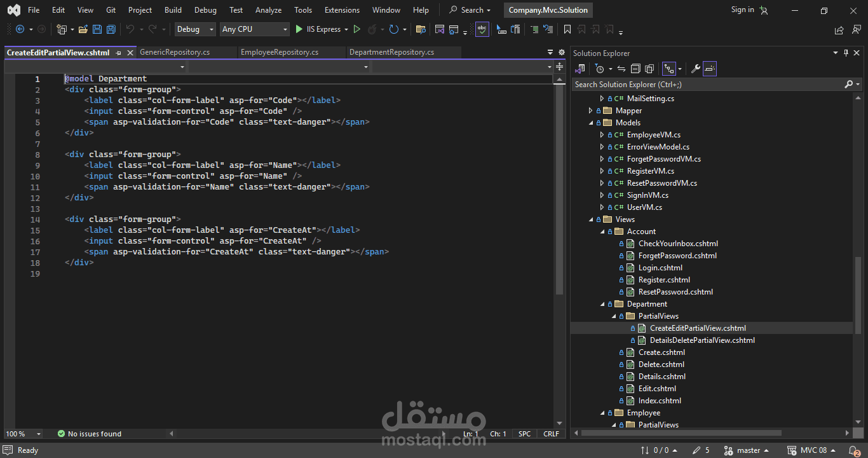Viewport: 868px width, 458px height.
Task: Toggle SPC whitespace indicator in status bar
Action: (524, 434)
